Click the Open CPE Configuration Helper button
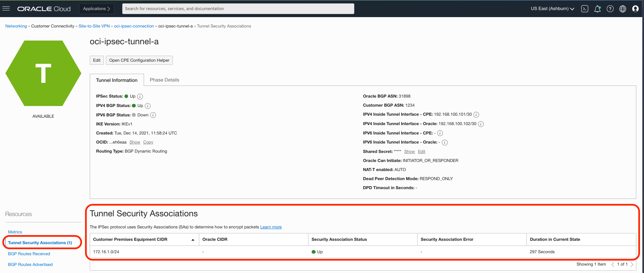The image size is (644, 273). [139, 60]
